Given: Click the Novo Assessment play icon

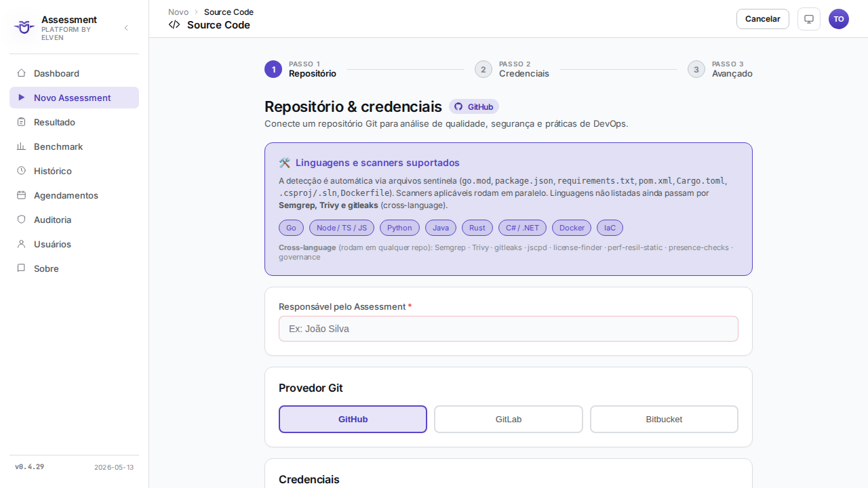Looking at the screenshot, I should tap(21, 98).
